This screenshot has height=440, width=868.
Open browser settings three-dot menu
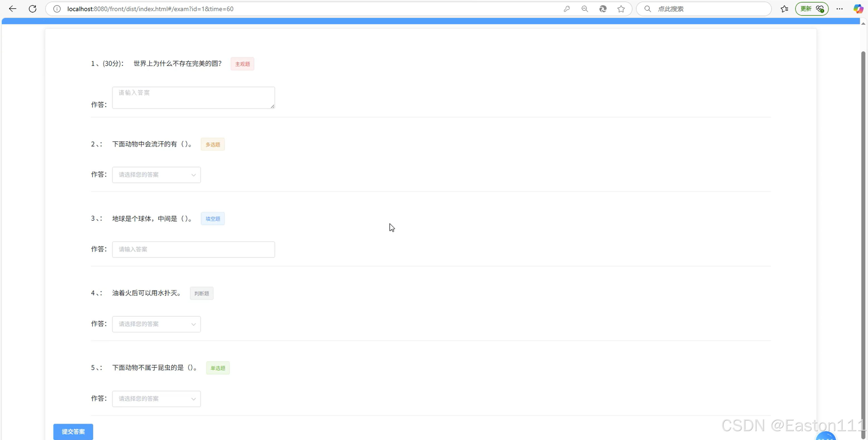[x=840, y=9]
